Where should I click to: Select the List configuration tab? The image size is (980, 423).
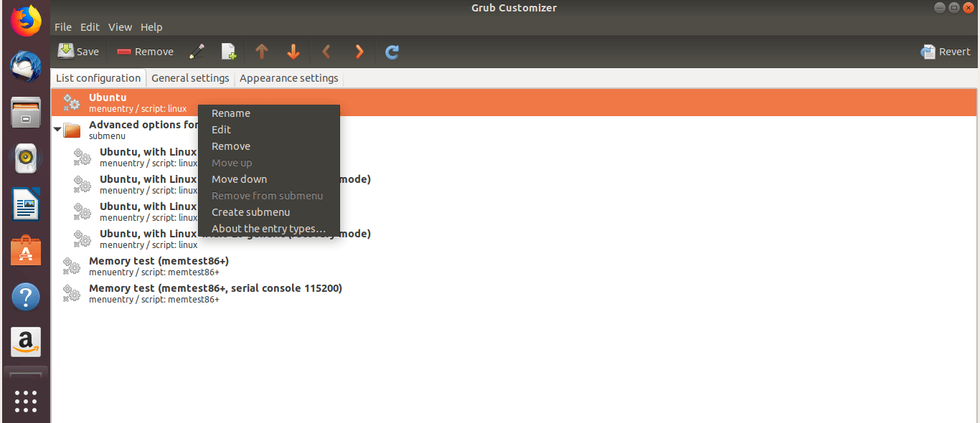pos(98,78)
